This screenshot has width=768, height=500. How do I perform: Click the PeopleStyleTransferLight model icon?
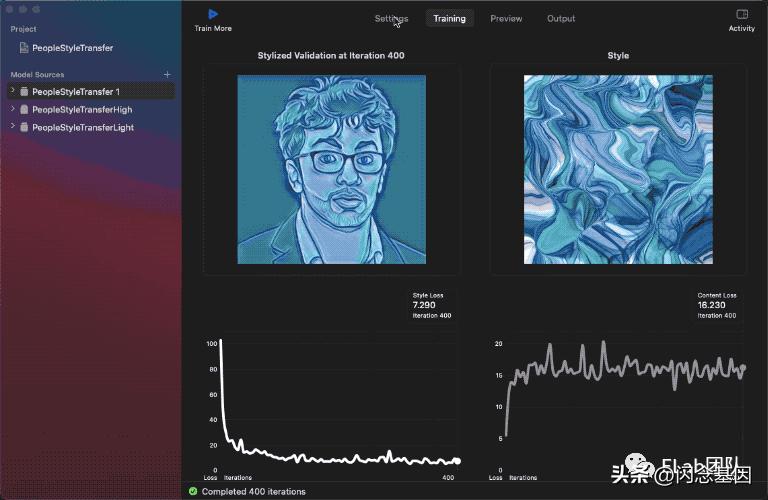pyautogui.click(x=24, y=127)
